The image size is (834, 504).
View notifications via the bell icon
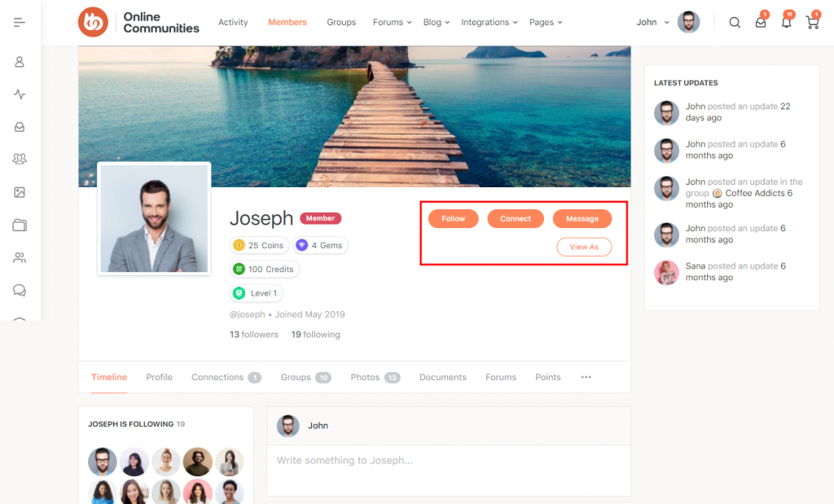tap(786, 22)
